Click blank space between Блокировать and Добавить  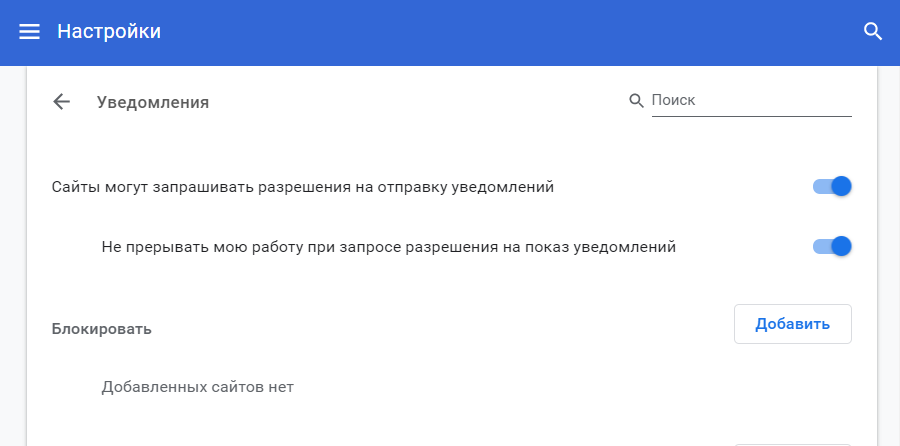440,328
